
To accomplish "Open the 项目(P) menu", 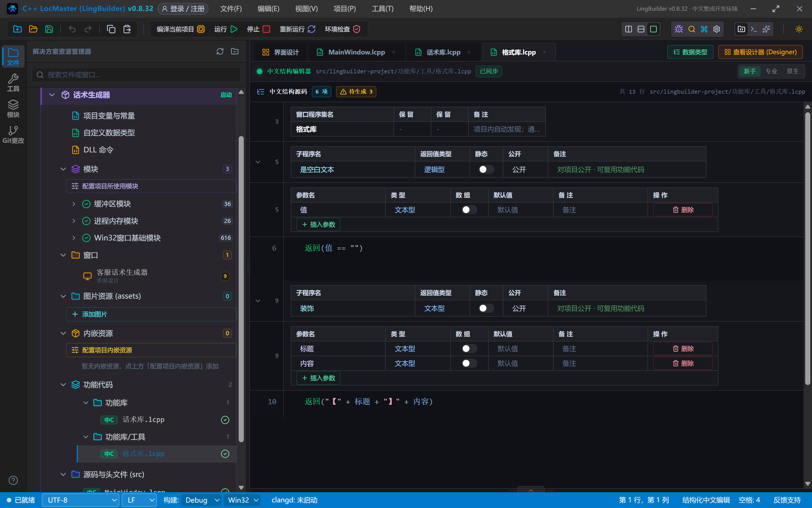I will (344, 9).
